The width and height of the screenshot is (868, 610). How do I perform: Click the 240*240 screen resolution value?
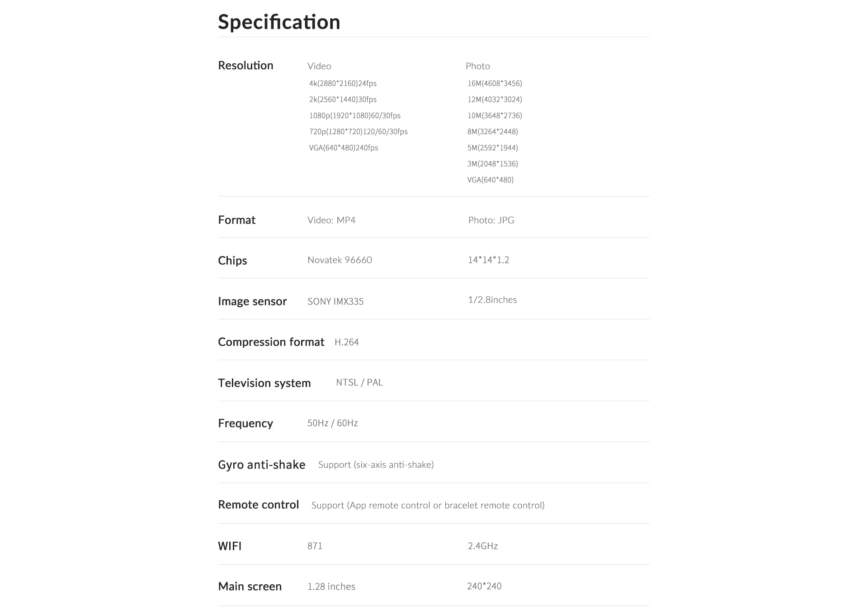pyautogui.click(x=484, y=587)
